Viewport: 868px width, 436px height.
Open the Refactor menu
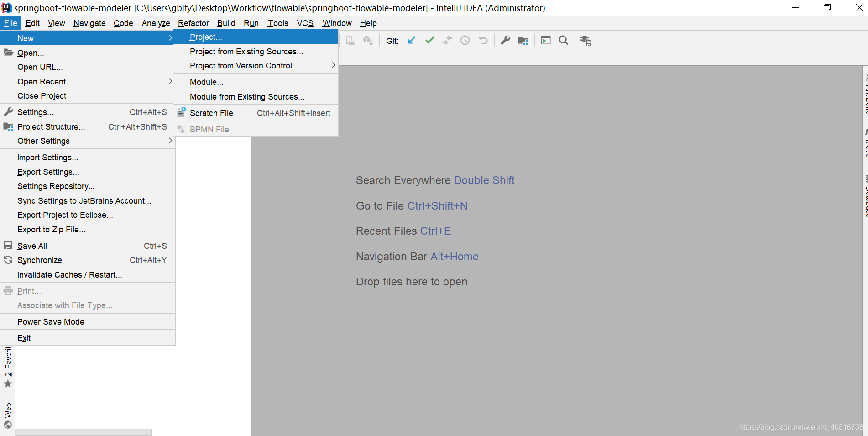click(x=193, y=23)
